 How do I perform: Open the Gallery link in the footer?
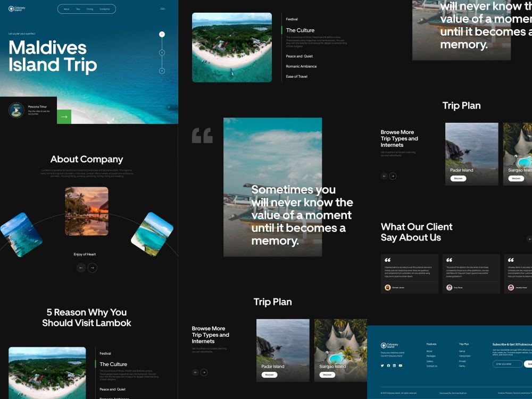(430, 361)
